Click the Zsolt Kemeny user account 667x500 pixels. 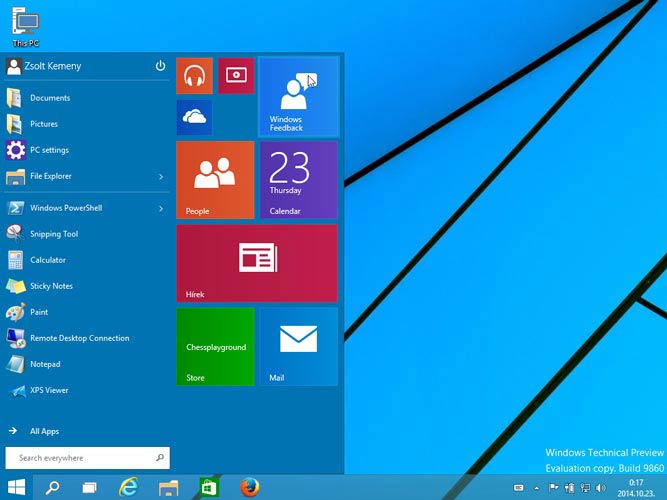(x=43, y=66)
